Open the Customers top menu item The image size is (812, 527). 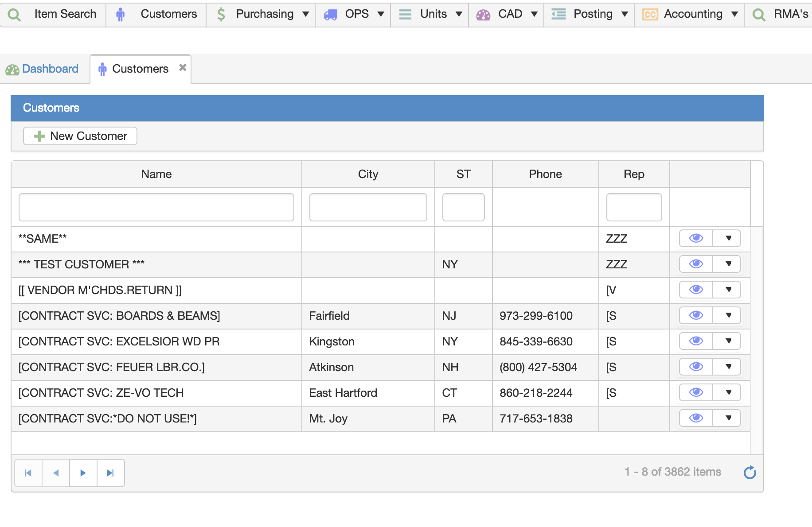point(156,14)
